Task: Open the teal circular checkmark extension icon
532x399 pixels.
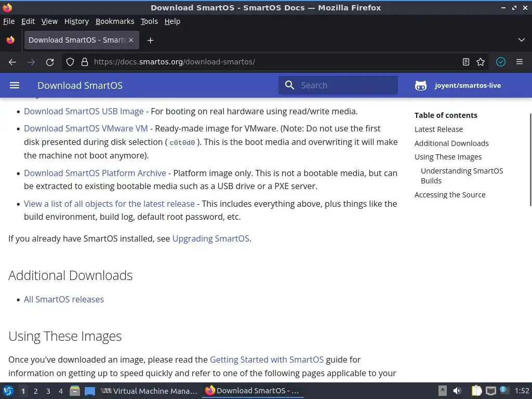Action: pyautogui.click(x=501, y=62)
